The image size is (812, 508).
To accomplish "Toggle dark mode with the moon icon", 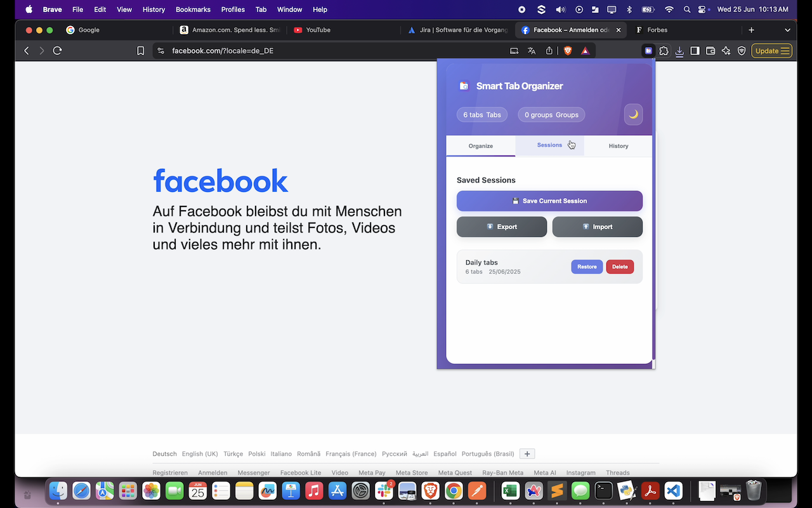I will click(633, 114).
